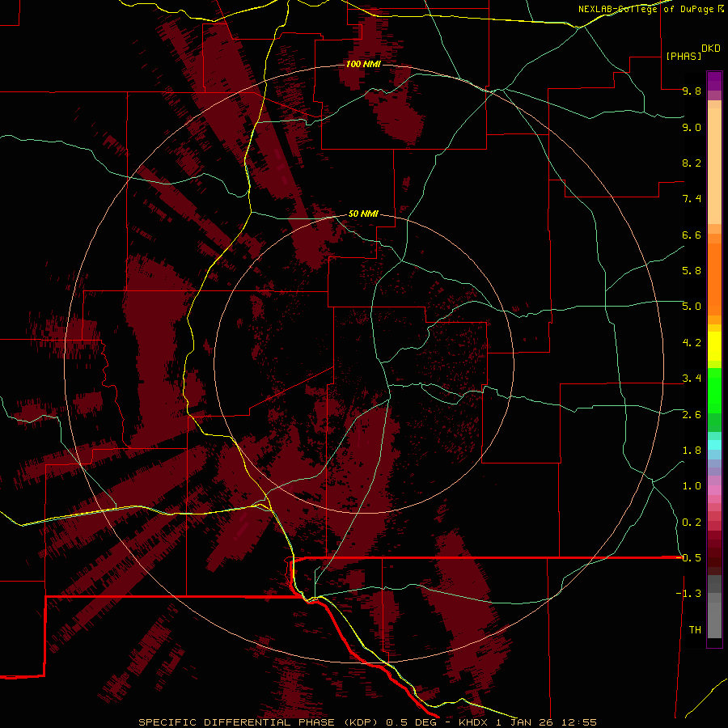This screenshot has height=728, width=728.
Task: Click the 5.8 value on the color scale
Action: 692,271
